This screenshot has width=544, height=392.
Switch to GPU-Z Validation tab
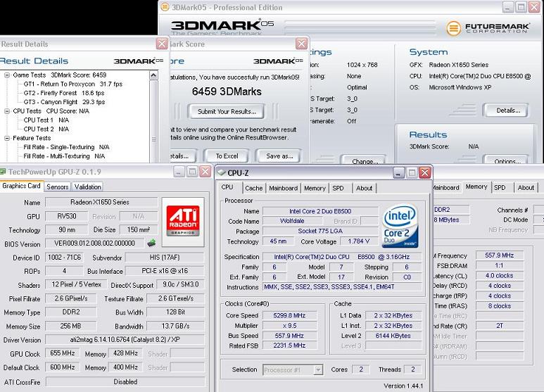point(88,186)
